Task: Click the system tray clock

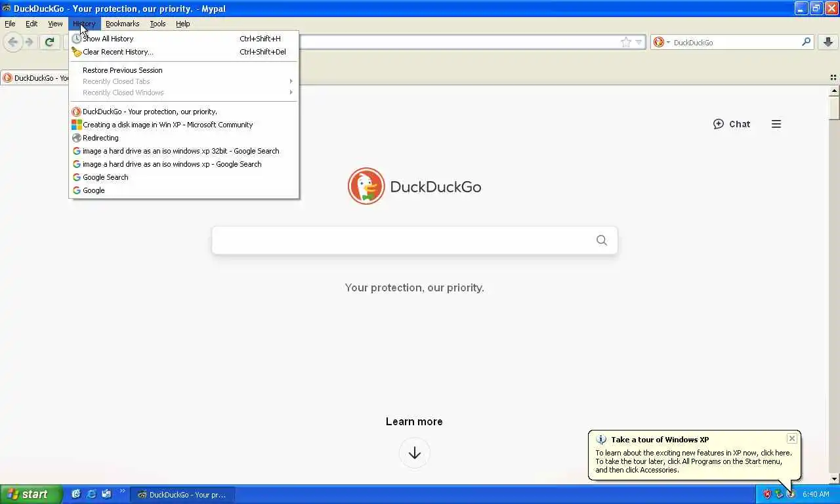Action: point(816,494)
